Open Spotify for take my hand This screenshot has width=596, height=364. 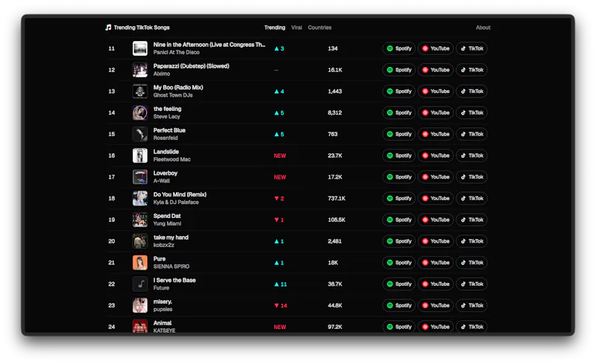(399, 241)
